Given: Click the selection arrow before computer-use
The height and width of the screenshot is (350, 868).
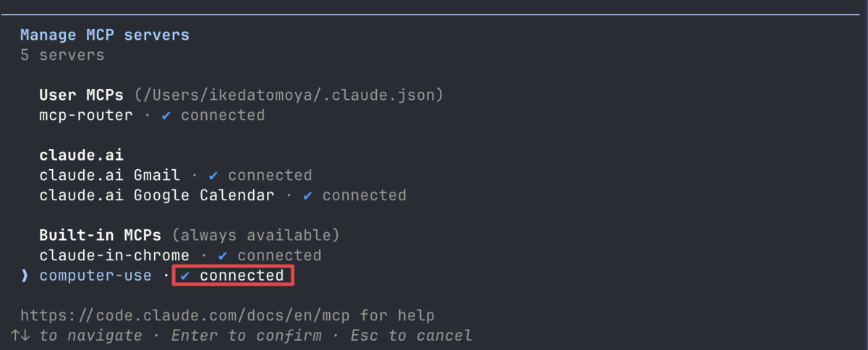Looking at the screenshot, I should coord(24,276).
